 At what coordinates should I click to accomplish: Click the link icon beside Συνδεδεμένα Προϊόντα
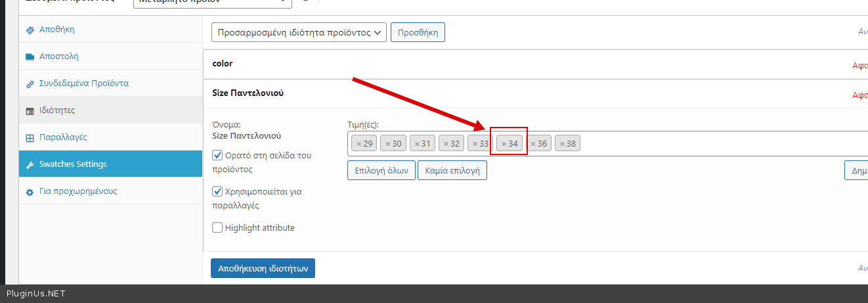30,84
